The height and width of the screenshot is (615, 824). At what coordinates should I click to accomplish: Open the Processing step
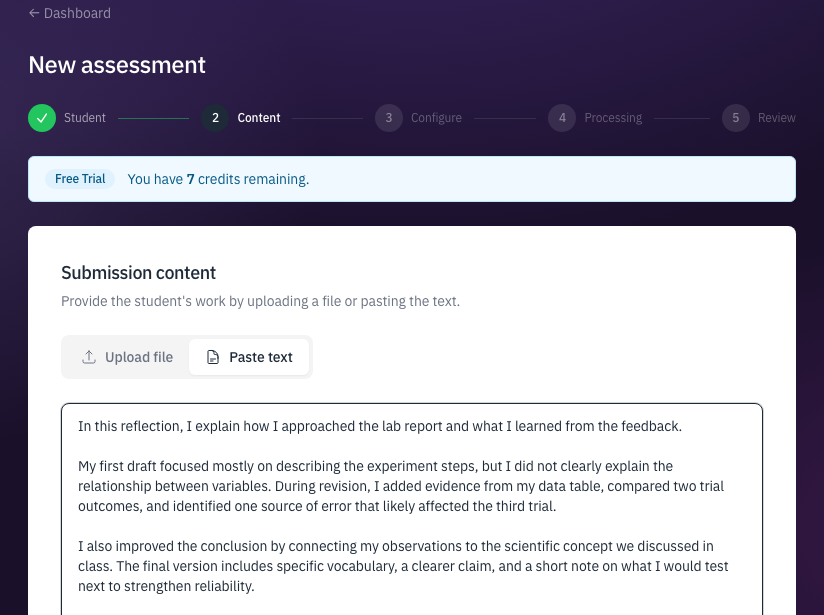pyautogui.click(x=613, y=117)
